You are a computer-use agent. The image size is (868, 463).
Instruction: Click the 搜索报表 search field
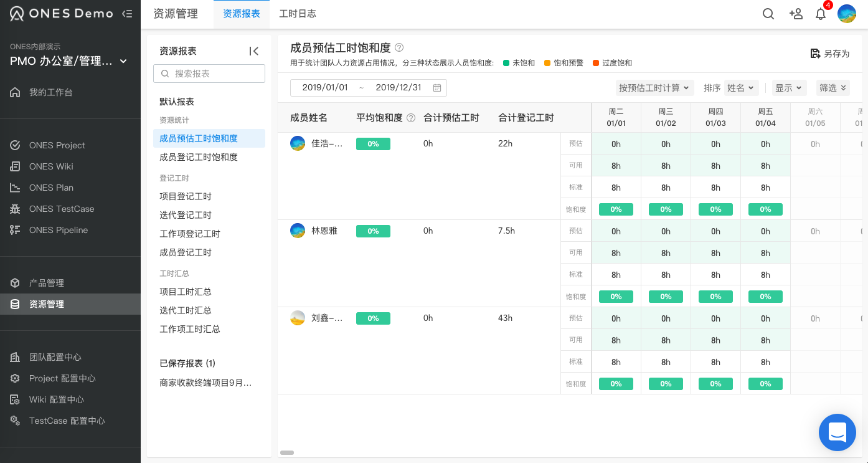point(209,74)
